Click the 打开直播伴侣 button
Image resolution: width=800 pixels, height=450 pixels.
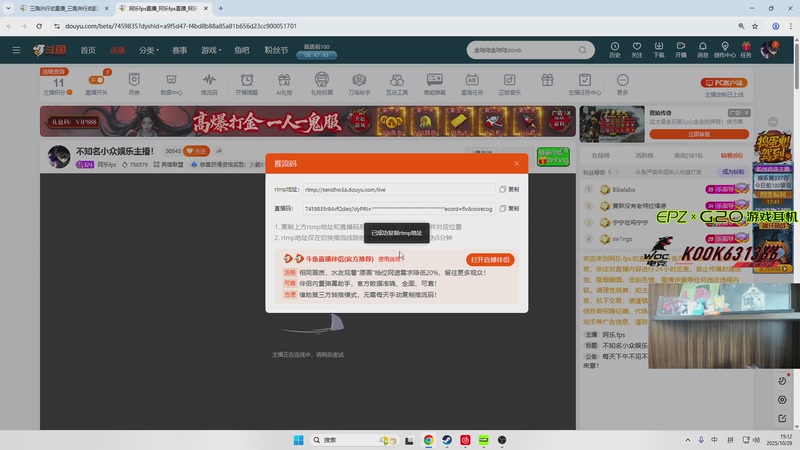pos(490,260)
